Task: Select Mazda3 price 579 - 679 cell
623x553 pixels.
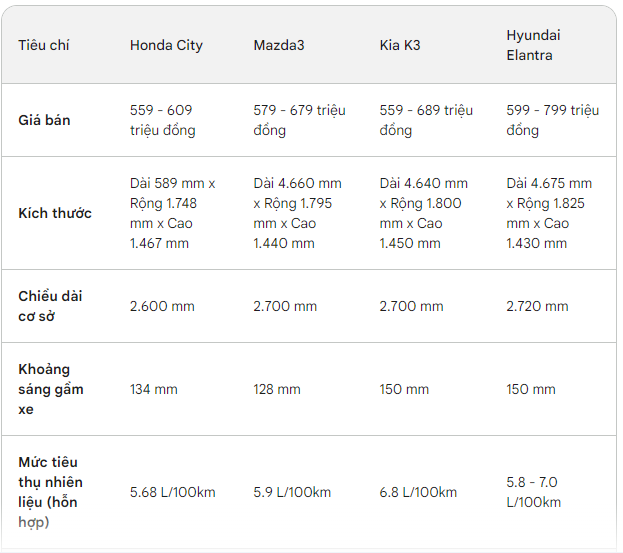Action: pyautogui.click(x=299, y=120)
